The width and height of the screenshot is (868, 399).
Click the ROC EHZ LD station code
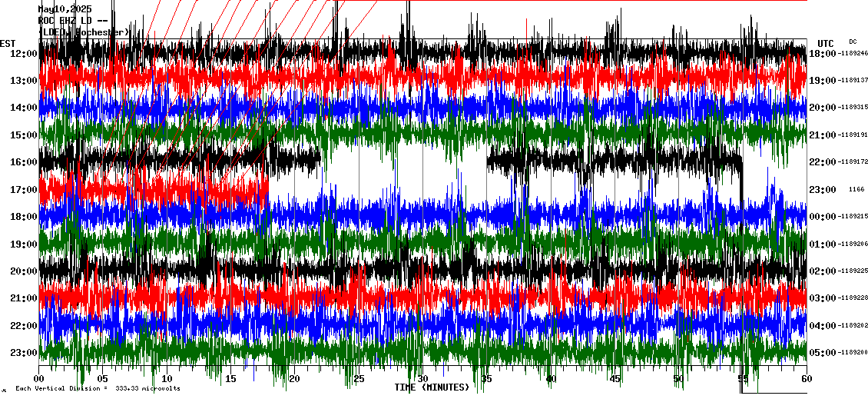66,21
